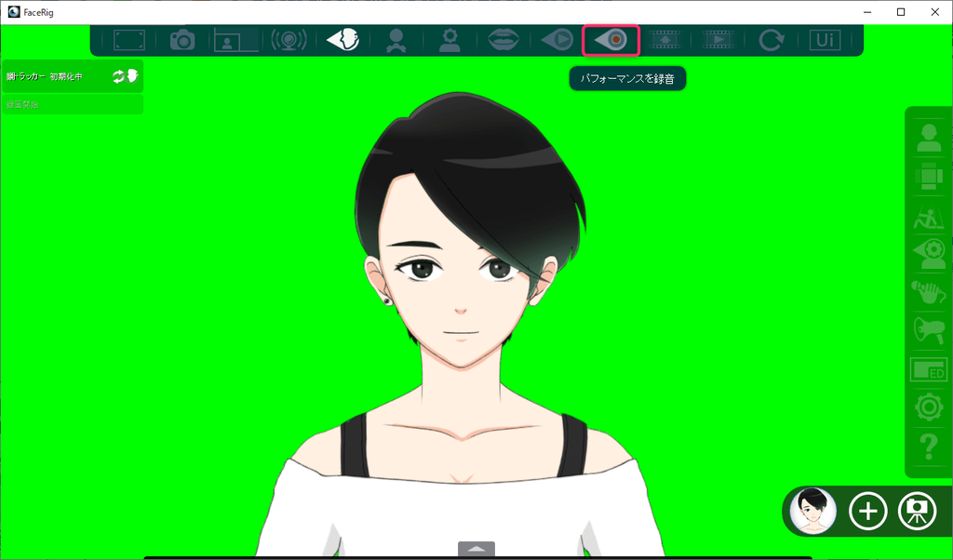Open the question mark help icon
The width and height of the screenshot is (953, 560).
pyautogui.click(x=928, y=446)
